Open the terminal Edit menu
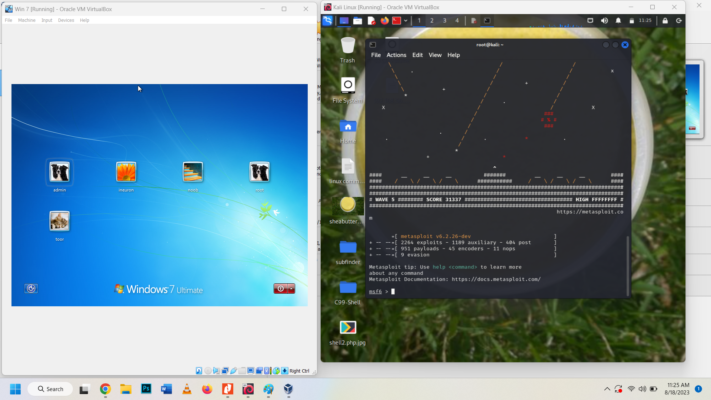Viewport: 711px width, 400px height. pos(417,55)
